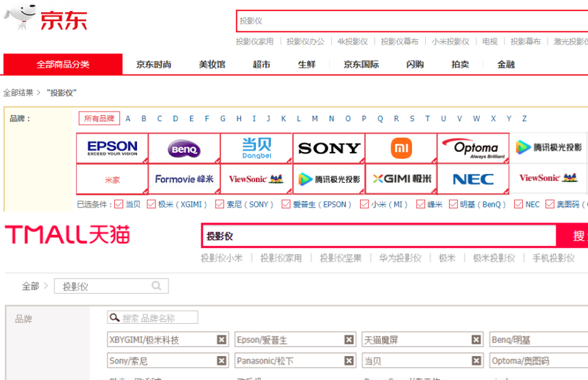Focus the 搜索 品牌名称 brand search field

pos(153,318)
